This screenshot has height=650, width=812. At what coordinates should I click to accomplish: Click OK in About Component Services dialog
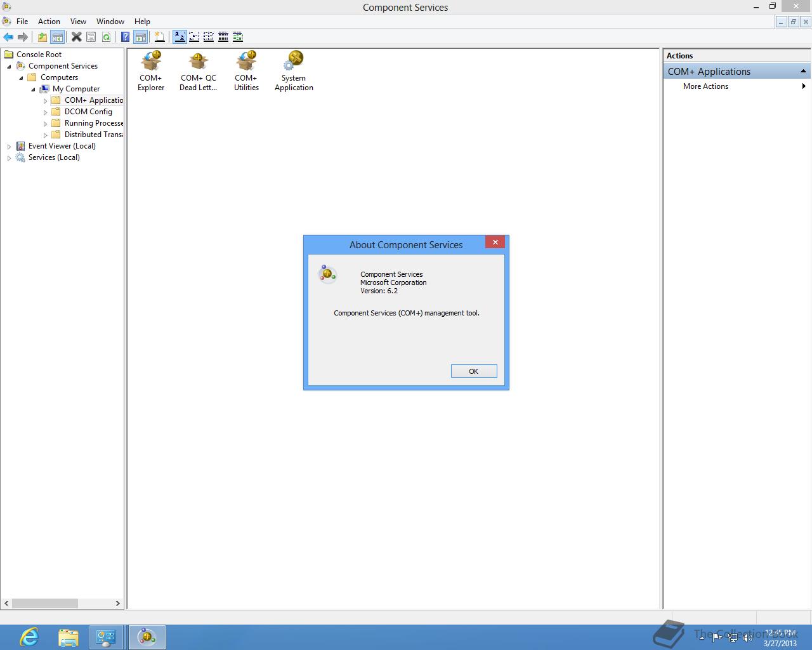point(474,371)
